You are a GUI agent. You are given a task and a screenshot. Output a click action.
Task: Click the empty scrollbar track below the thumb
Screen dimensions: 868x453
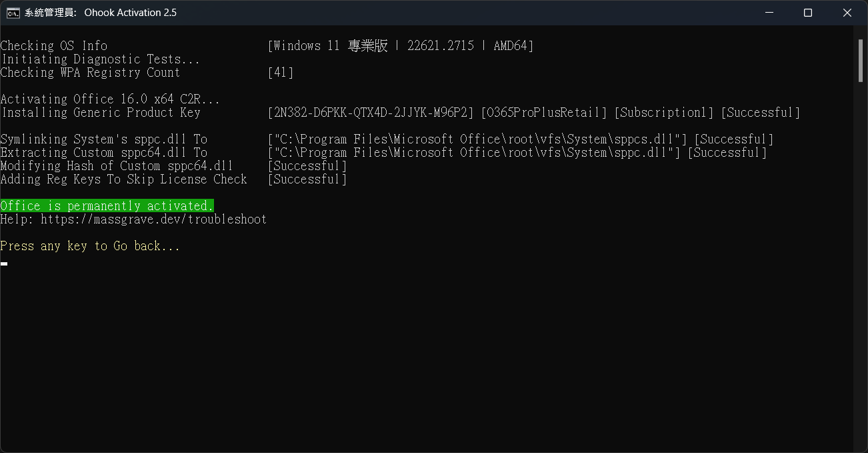(861, 267)
